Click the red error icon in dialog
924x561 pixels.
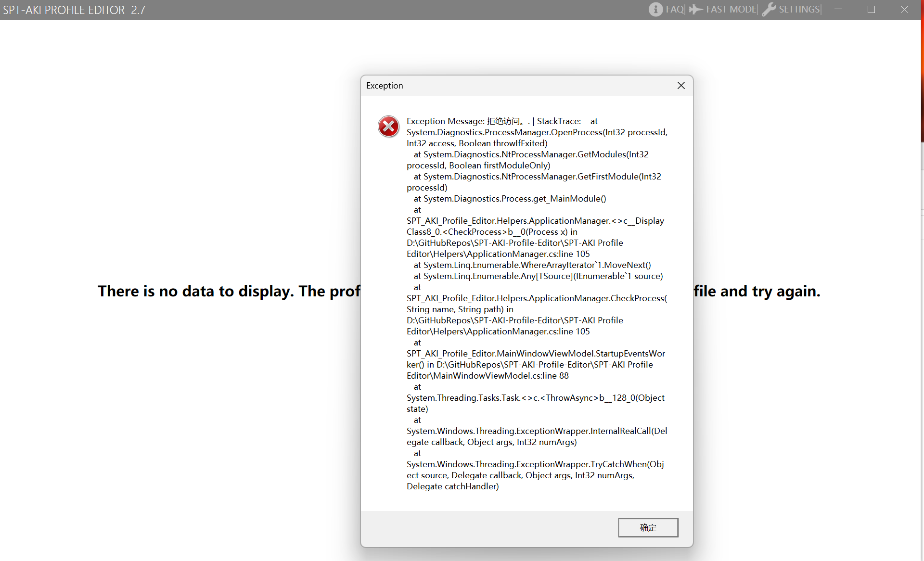(388, 127)
